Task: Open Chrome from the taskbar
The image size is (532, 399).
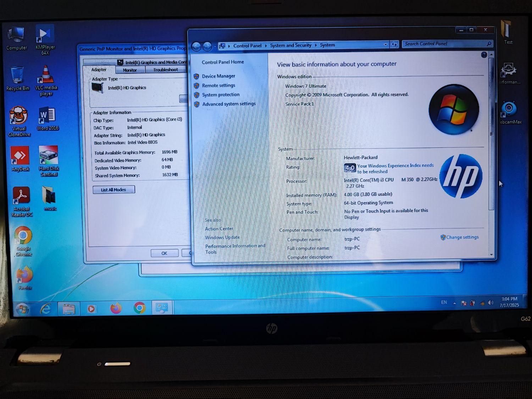Action: [x=139, y=308]
